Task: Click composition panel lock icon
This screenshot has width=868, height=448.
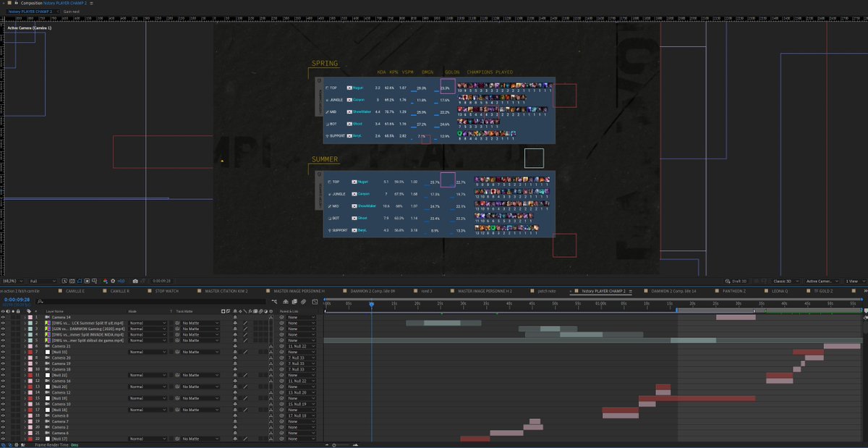Action: [x=16, y=3]
